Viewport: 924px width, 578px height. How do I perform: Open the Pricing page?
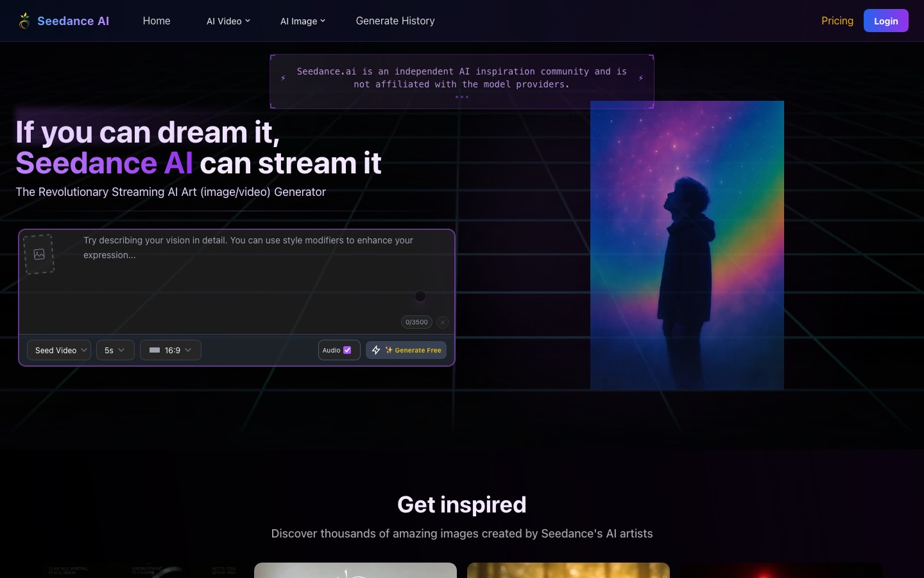[x=837, y=21]
